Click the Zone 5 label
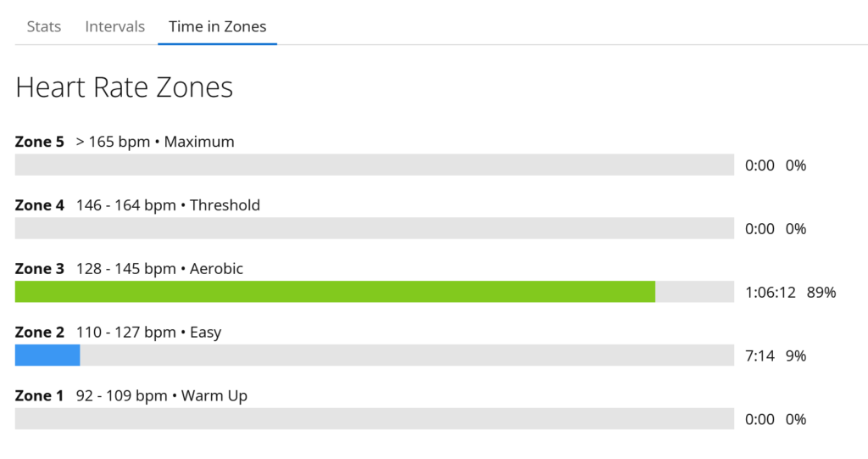This screenshot has width=868, height=459. point(39,142)
